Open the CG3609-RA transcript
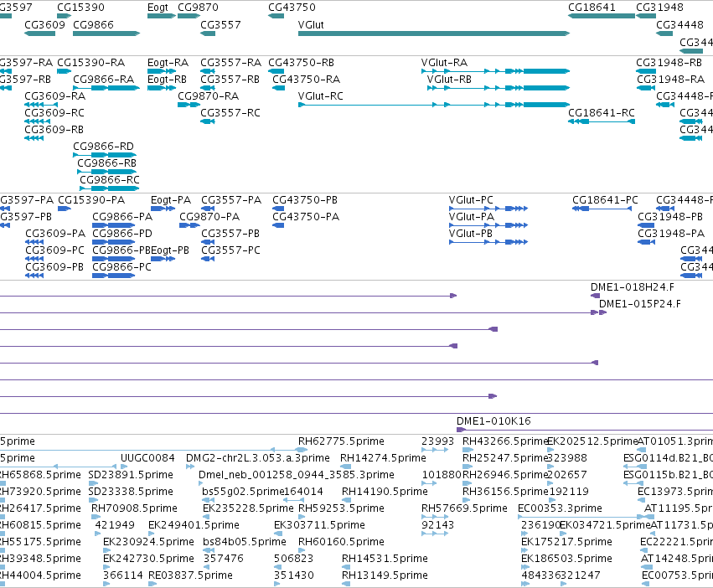This screenshot has width=713, height=588. point(41,105)
